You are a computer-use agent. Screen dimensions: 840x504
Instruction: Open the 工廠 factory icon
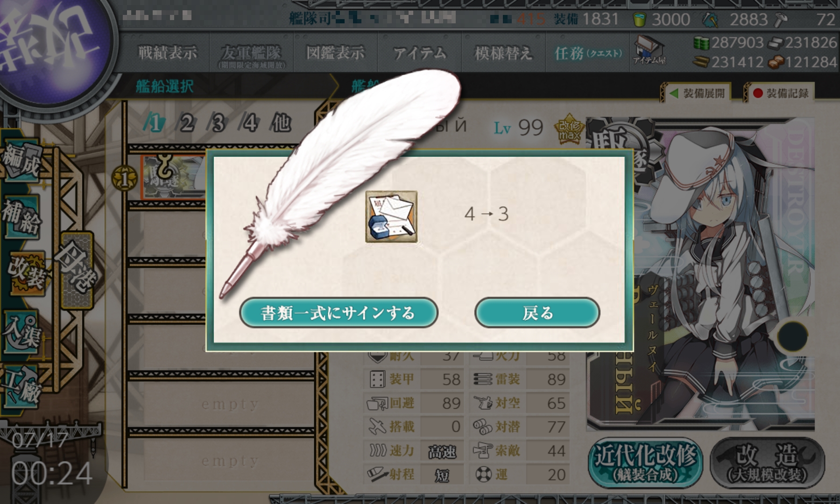pyautogui.click(x=21, y=388)
